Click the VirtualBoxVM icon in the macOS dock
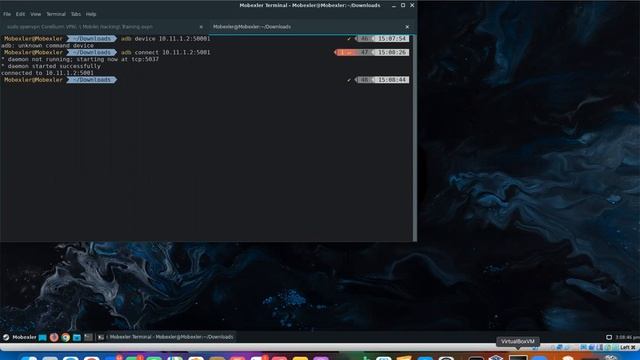Image resolution: width=640 pixels, height=360 pixels. pos(518,357)
